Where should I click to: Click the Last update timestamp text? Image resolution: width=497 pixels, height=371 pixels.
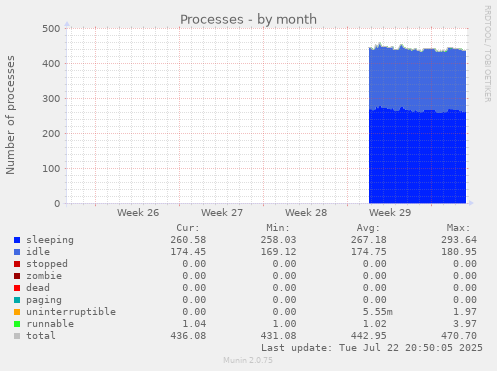tap(372, 348)
